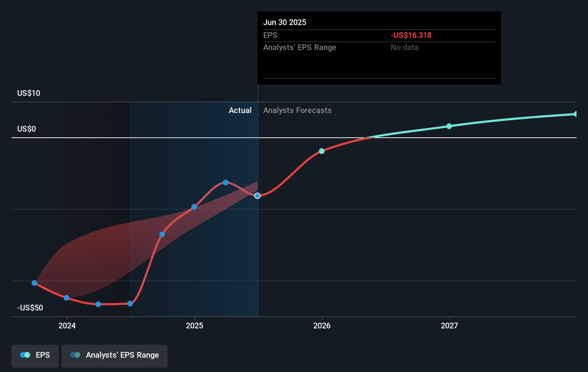Switch to the Actual section

tap(240, 110)
